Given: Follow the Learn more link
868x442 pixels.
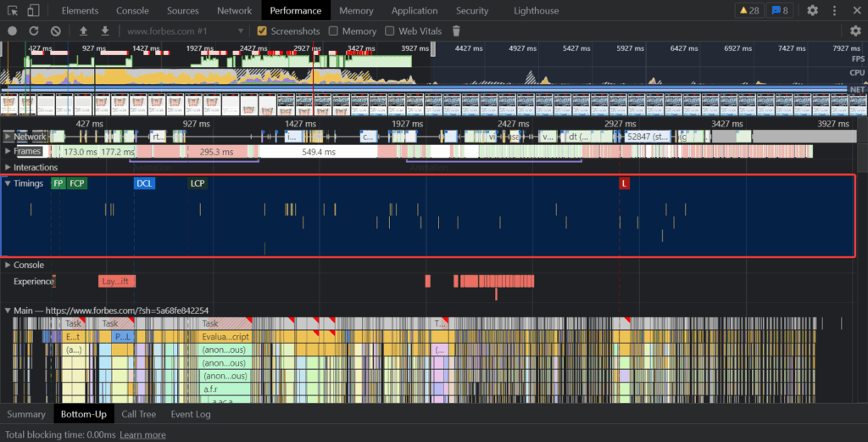Looking at the screenshot, I should pyautogui.click(x=142, y=435).
